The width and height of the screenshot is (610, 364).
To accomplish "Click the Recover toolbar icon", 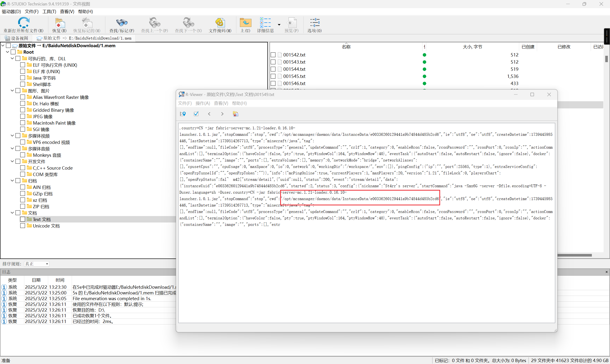I will [60, 23].
